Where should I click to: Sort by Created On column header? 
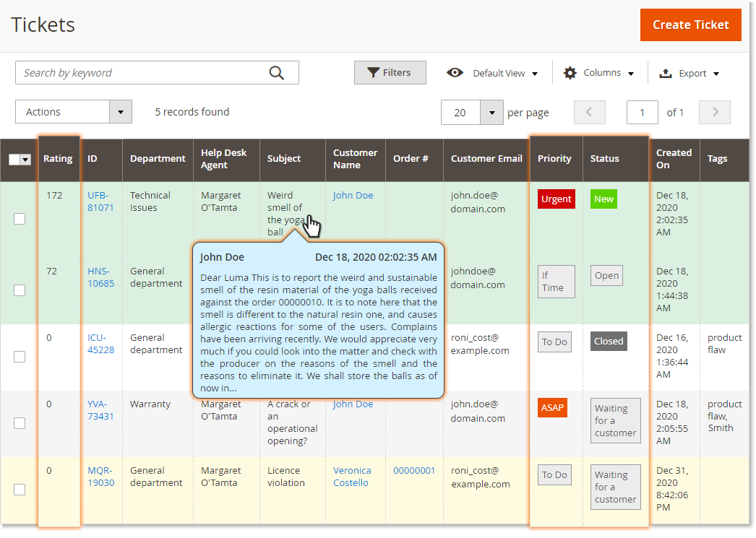(674, 159)
